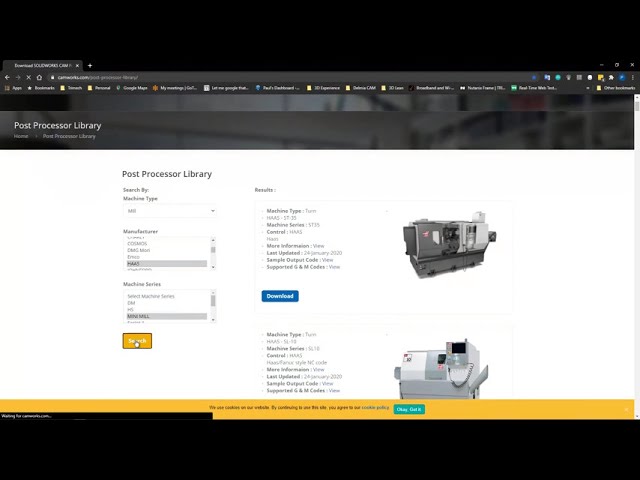View Supported G & M Codes for SL-10
This screenshot has width=640, height=480.
click(x=334, y=391)
